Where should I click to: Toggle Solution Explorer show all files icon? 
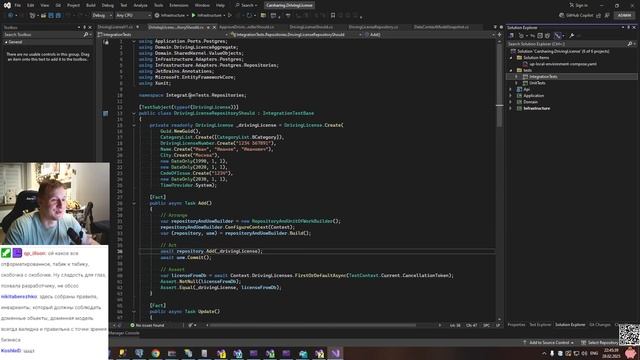point(548,36)
